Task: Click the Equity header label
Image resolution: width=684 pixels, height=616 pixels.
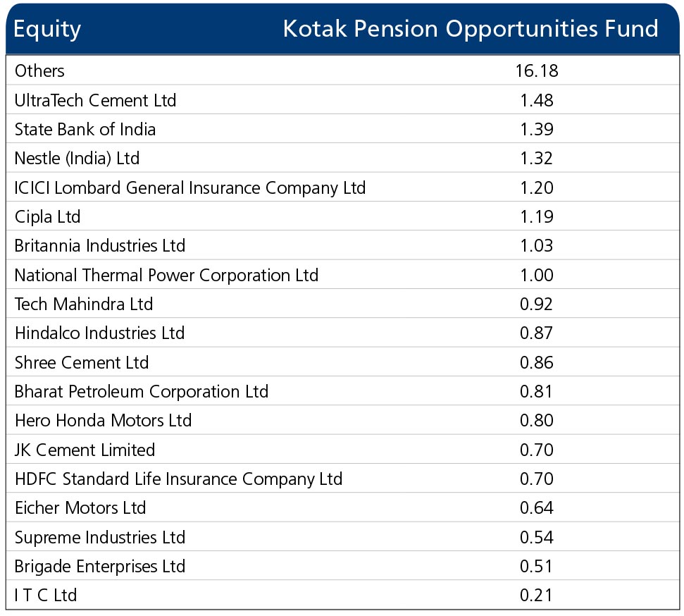Action: pos(47,30)
